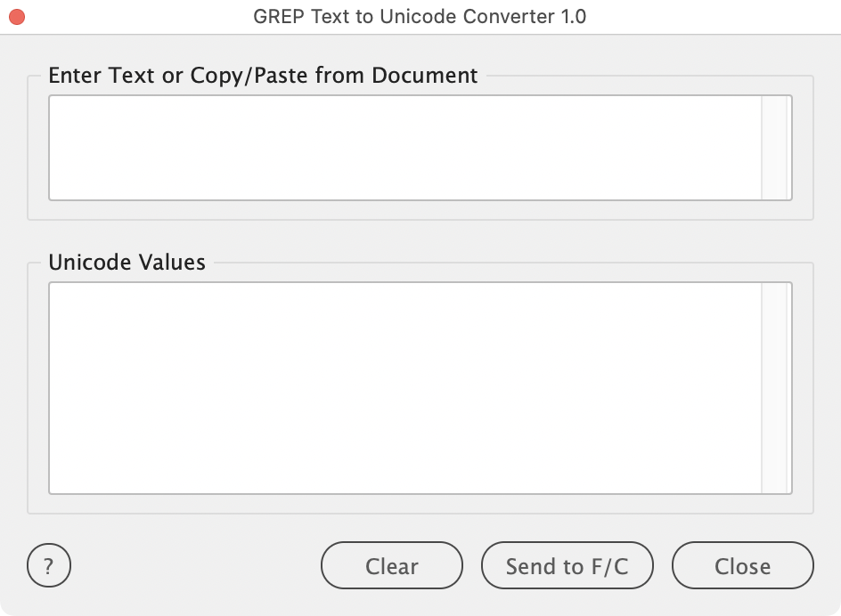Click the Clear button
This screenshot has height=616, width=841.
click(391, 565)
